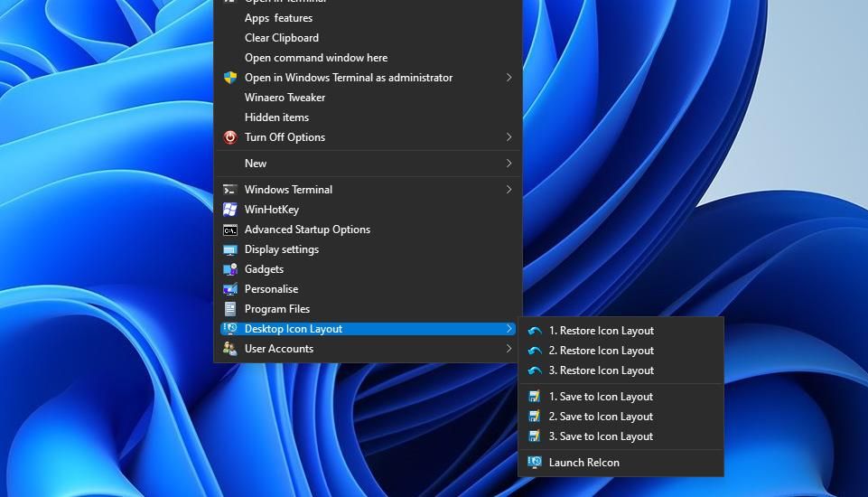The image size is (868, 497).
Task: Click the Advanced Startup Options icon
Action: pos(230,230)
